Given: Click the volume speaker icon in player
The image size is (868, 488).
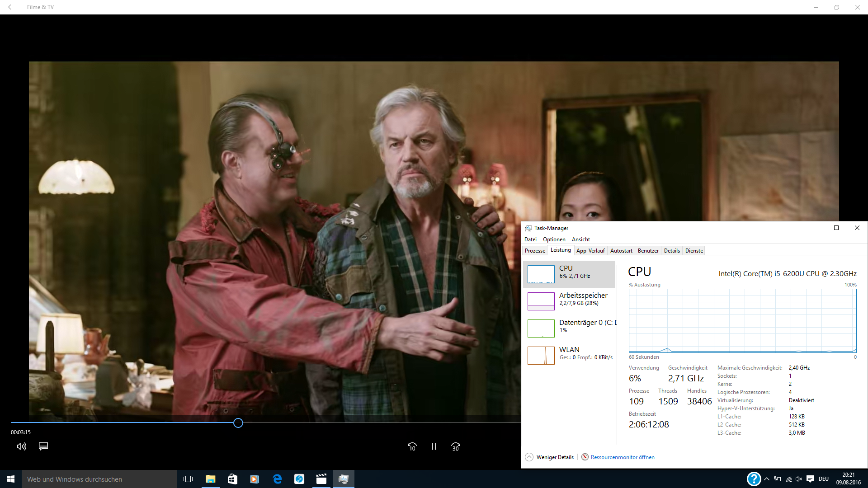Looking at the screenshot, I should click(x=21, y=446).
